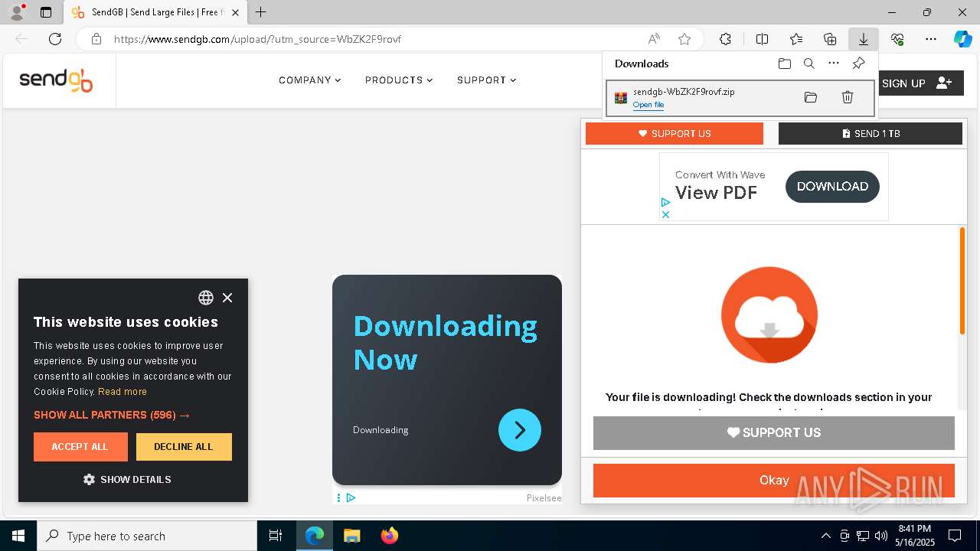Open ad options dots below Downloading ad
This screenshot has width=980, height=551.
[338, 498]
